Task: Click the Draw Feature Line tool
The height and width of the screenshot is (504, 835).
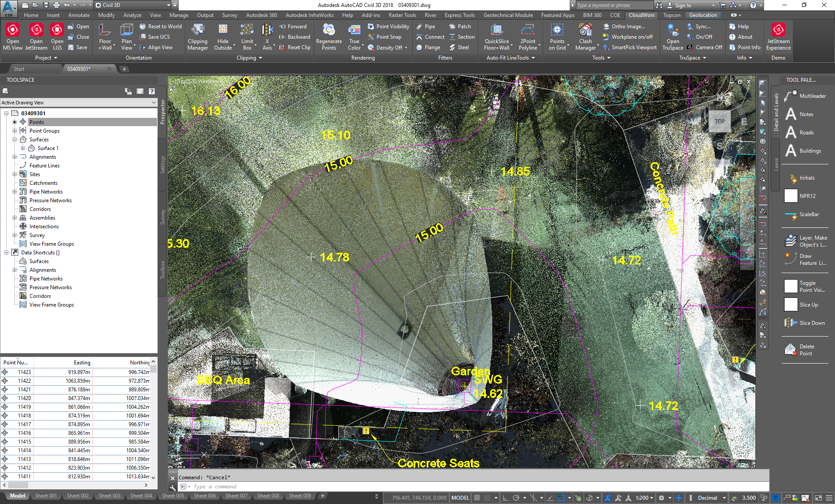Action: (x=805, y=260)
